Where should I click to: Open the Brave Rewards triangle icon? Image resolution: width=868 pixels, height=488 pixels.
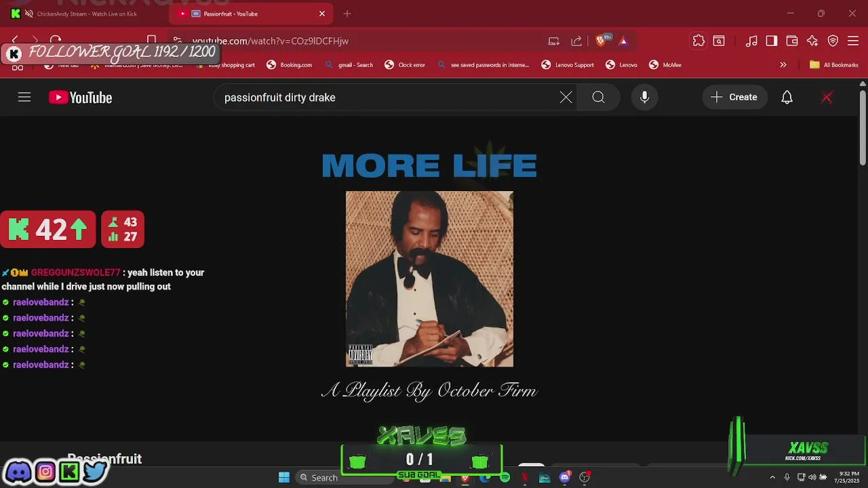(x=623, y=41)
